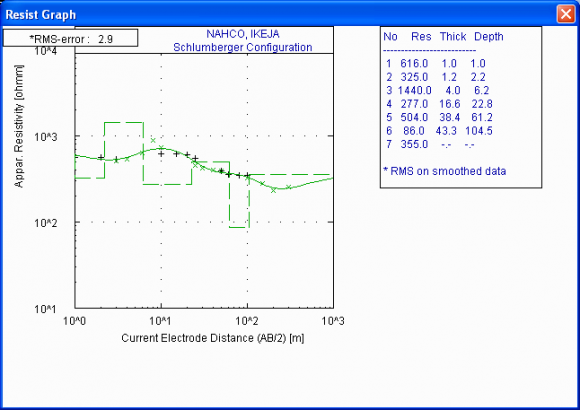Click the 10^3 label on the resistivity axis
580x410 pixels.
pos(46,137)
